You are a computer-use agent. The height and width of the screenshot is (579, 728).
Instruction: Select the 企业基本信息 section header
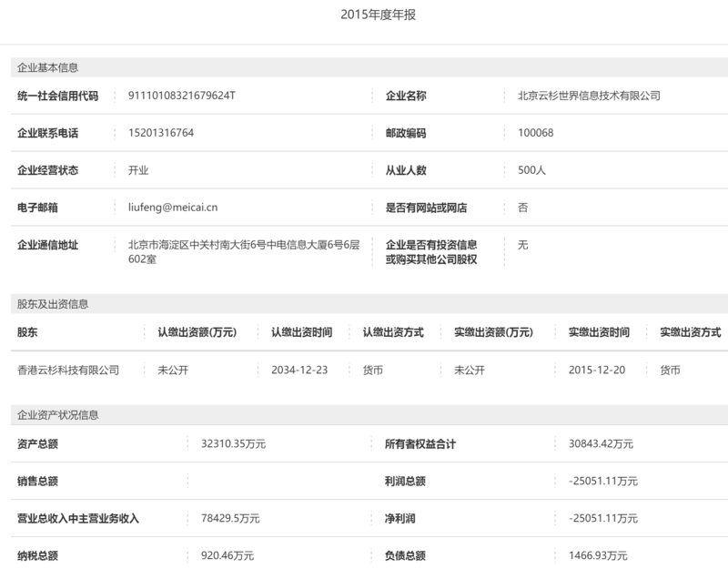coord(47,67)
